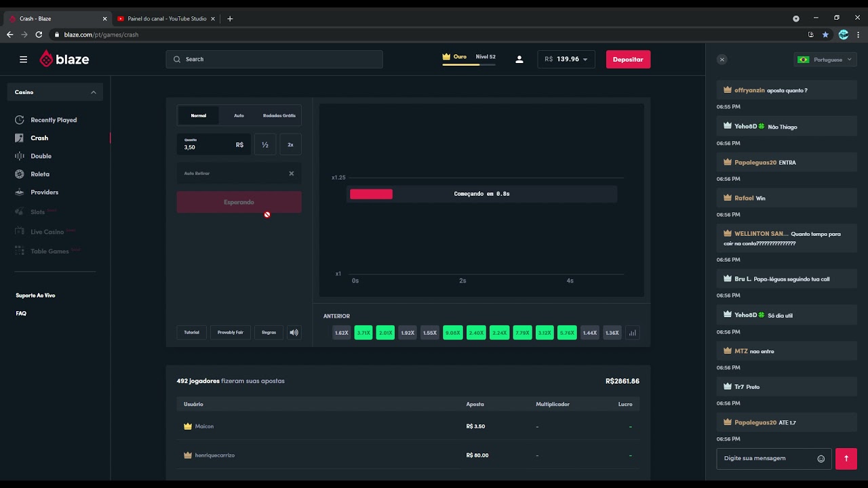Open Table Games in sidebar
The height and width of the screenshot is (488, 868).
pyautogui.click(x=50, y=251)
